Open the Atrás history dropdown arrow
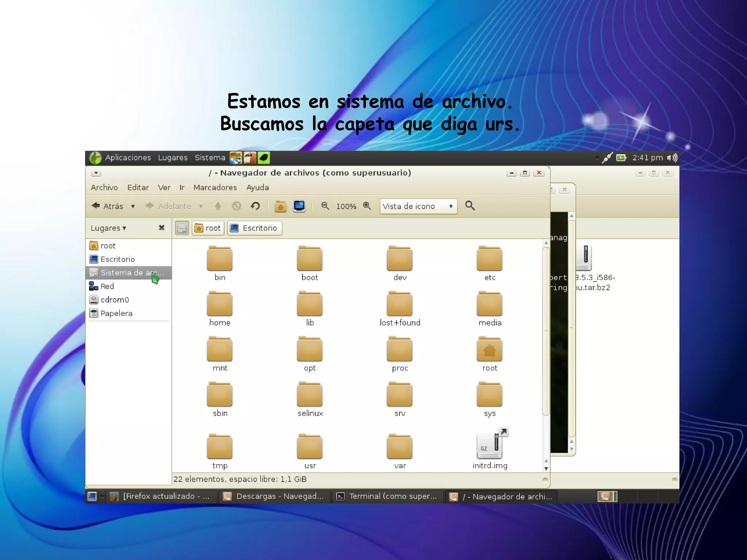The height and width of the screenshot is (560, 747). (x=133, y=206)
